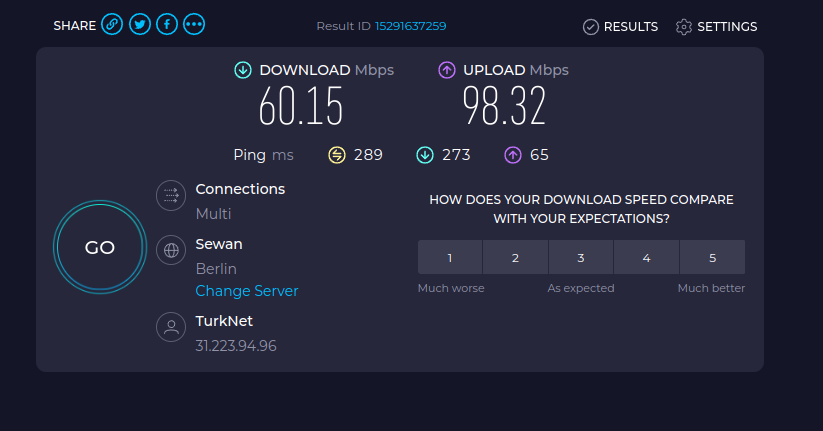Open the Change Server link
The height and width of the screenshot is (431, 823).
[247, 291]
